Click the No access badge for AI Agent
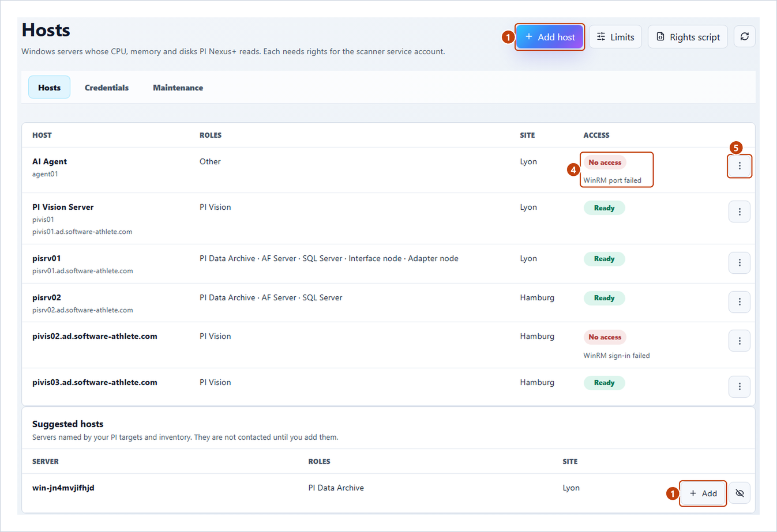Viewport: 777px width, 532px height. pyautogui.click(x=605, y=163)
